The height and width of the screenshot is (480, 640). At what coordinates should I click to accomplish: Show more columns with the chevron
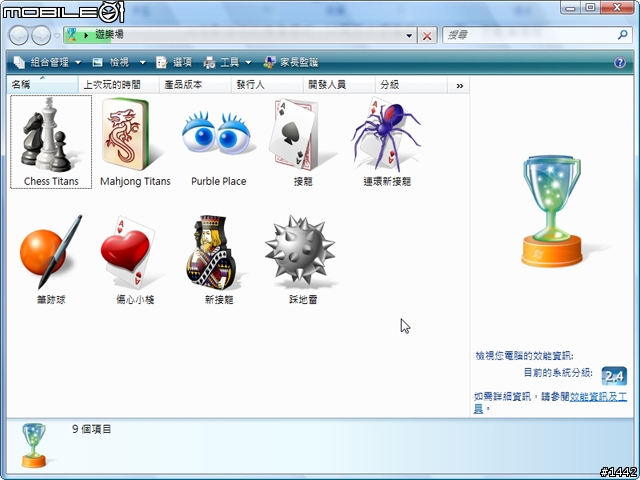pyautogui.click(x=460, y=85)
